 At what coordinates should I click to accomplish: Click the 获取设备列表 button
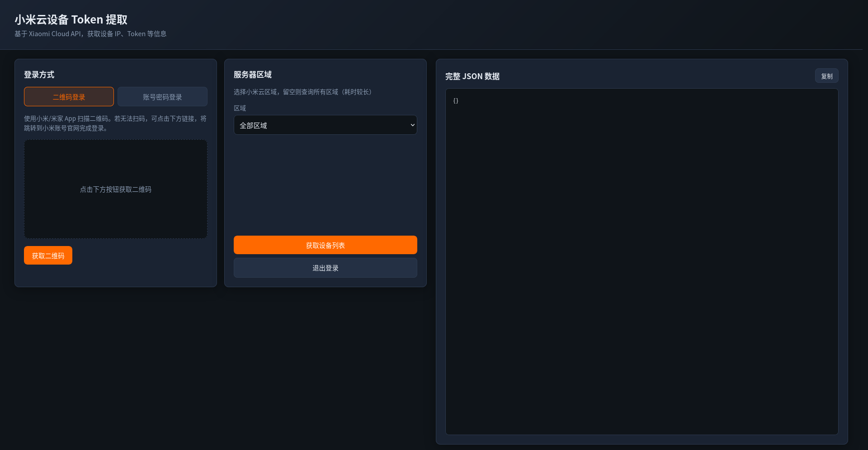pyautogui.click(x=325, y=245)
